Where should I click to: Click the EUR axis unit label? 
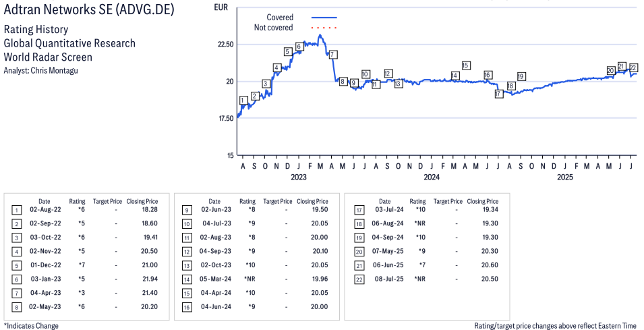pos(221,7)
